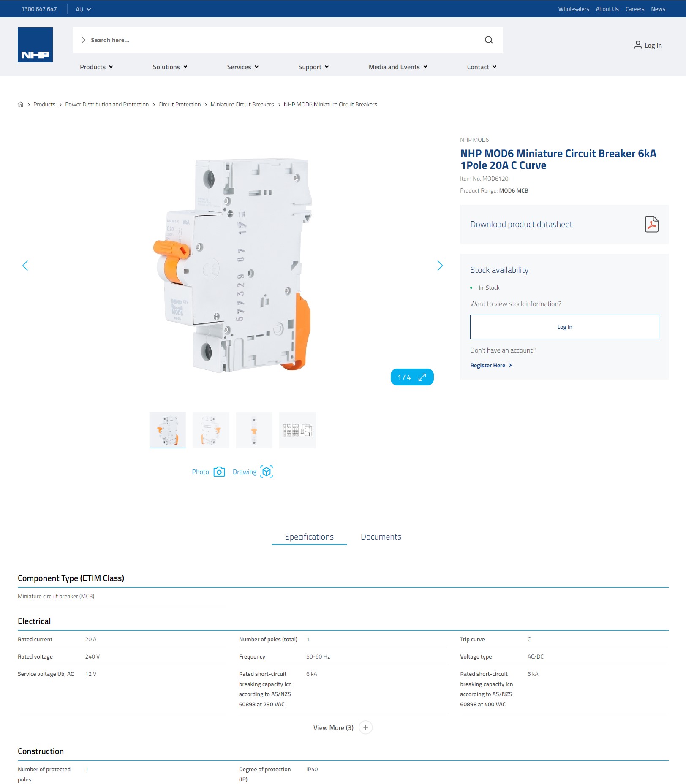Image resolution: width=686 pixels, height=784 pixels.
Task: Select Photo camera icon
Action: 219,472
